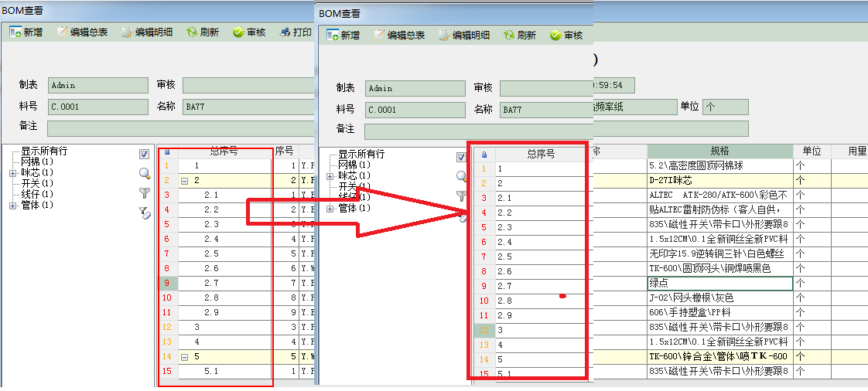Click 用量 column header
Image resolution: width=868 pixels, height=391 pixels.
coord(849,151)
